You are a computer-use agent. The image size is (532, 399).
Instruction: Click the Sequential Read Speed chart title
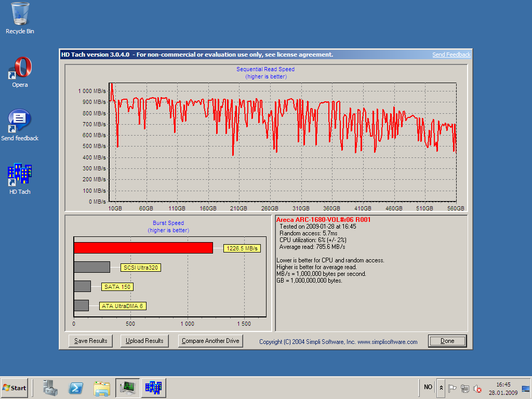(265, 69)
